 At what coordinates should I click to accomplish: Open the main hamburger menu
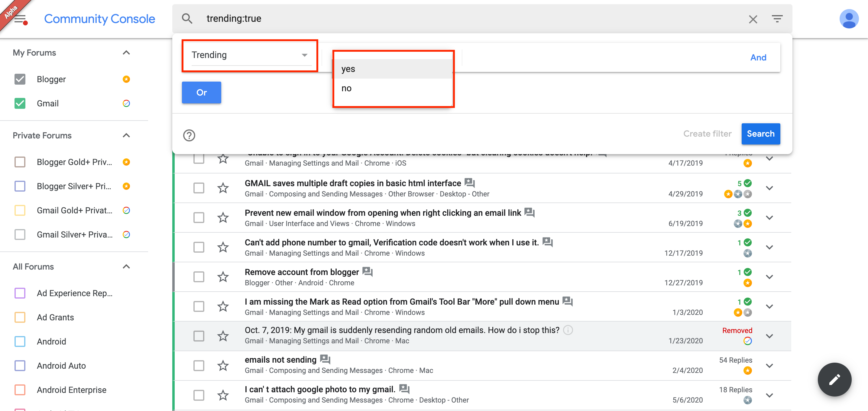20,19
